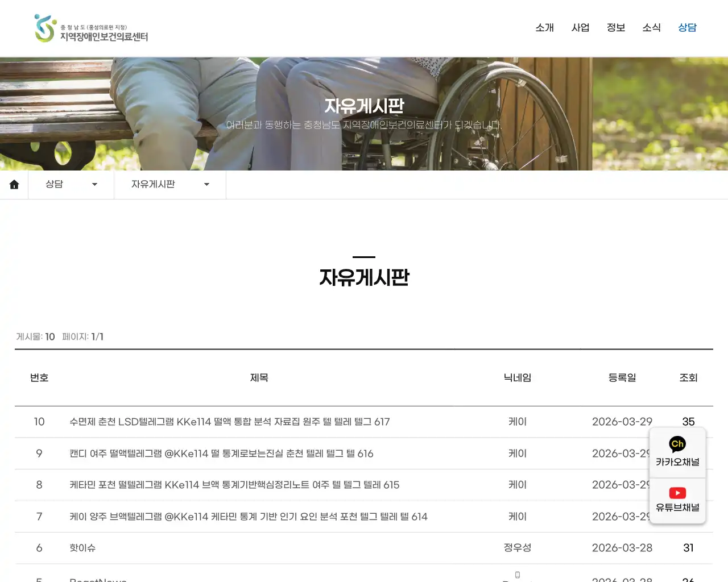
Task: Click date 2026-03-29 in row 10
Action: (622, 422)
